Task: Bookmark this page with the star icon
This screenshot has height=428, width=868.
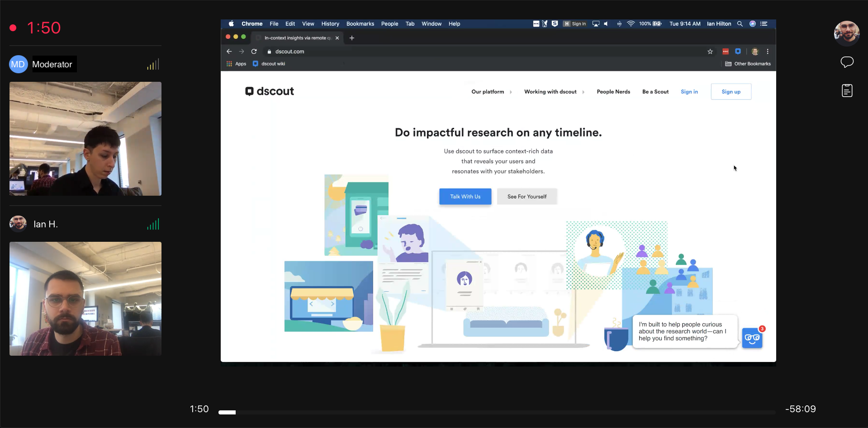Action: [x=710, y=52]
